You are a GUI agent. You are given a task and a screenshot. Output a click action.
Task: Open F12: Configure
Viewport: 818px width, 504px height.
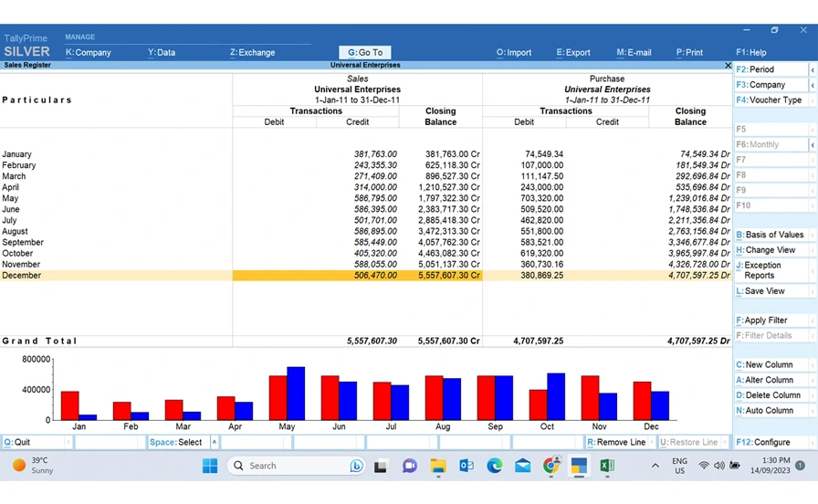point(773,442)
